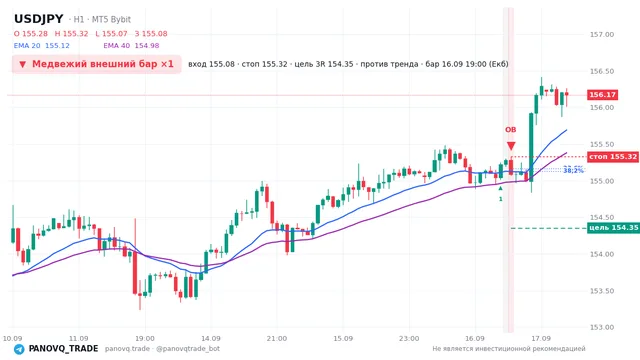640x360 pixels.
Task: Click the EMA 40 154.98 legend
Action: [x=131, y=46]
